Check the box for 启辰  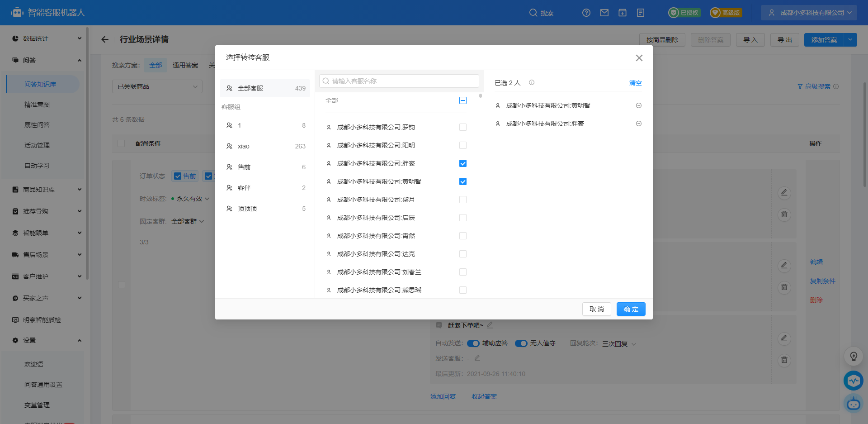tap(463, 218)
